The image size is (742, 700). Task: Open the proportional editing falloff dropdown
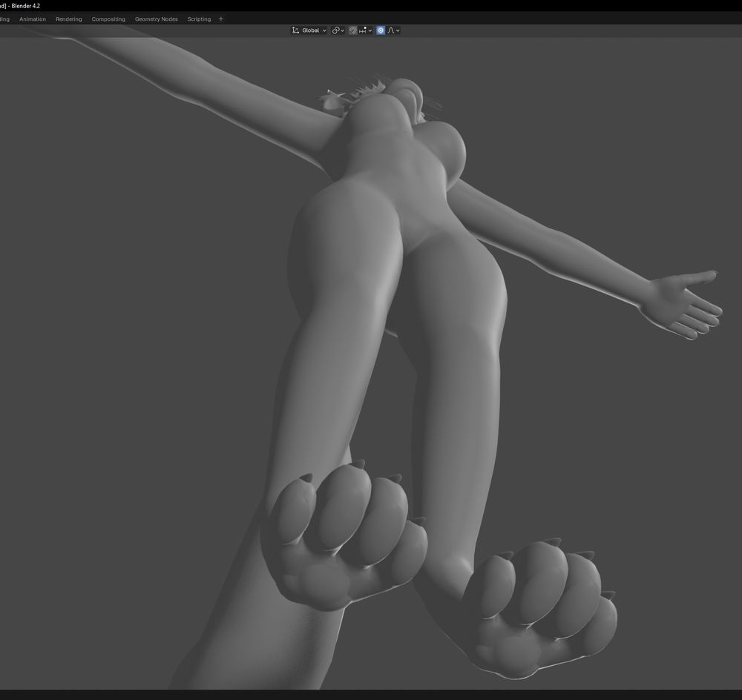point(394,30)
